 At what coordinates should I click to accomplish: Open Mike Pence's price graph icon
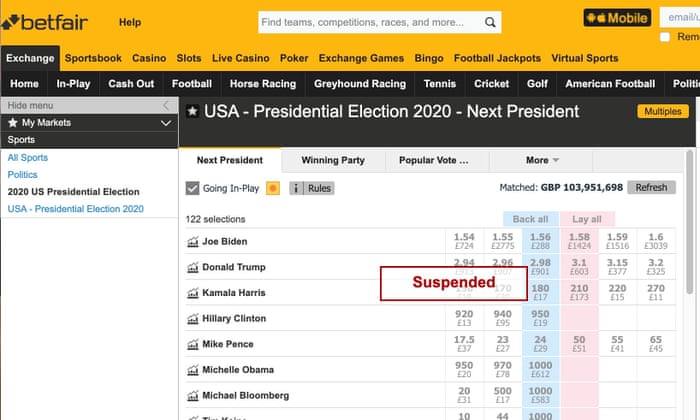[x=193, y=345]
